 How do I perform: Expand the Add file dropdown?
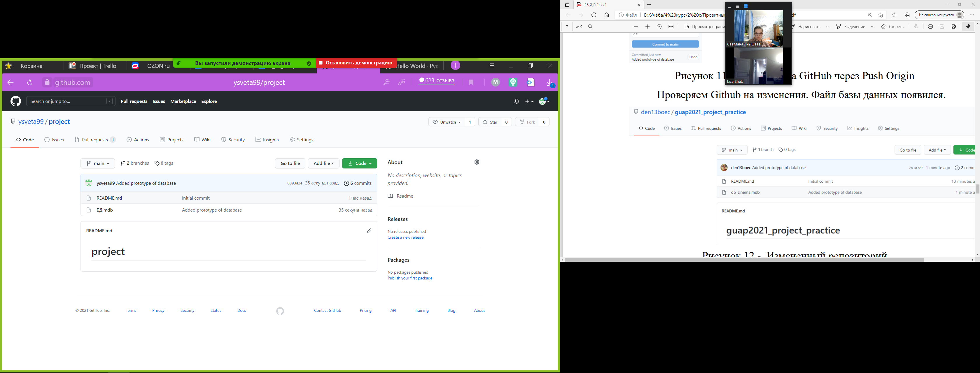[323, 163]
